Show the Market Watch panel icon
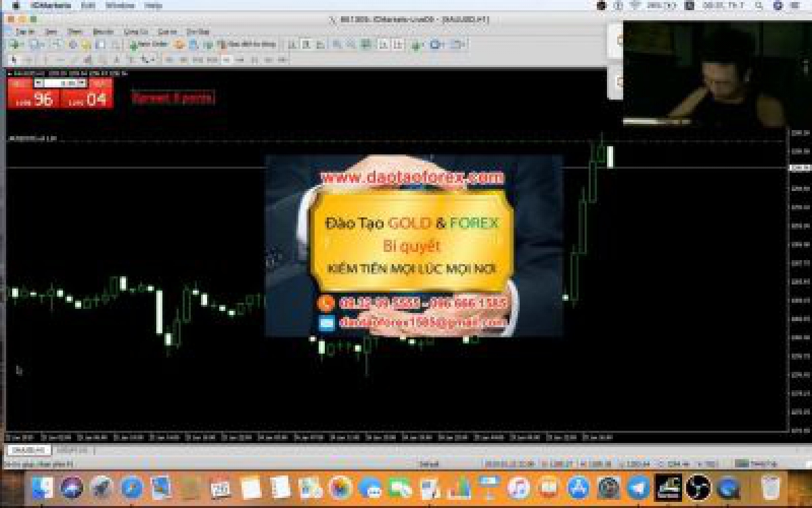 click(57, 44)
